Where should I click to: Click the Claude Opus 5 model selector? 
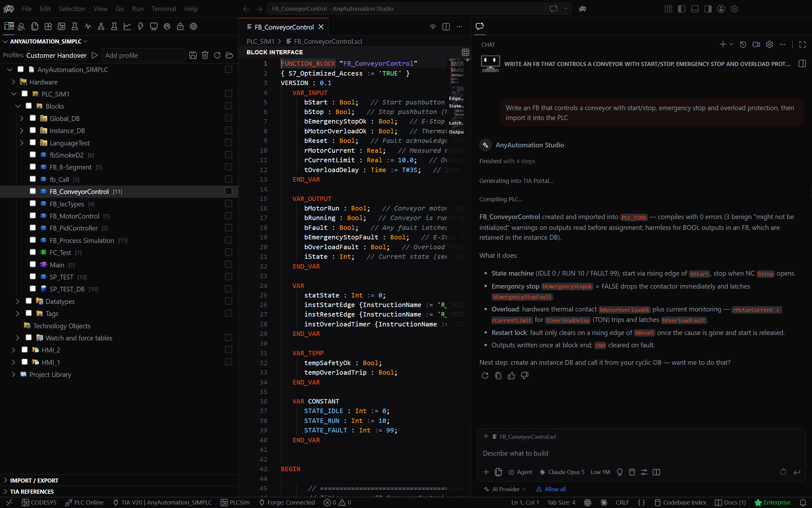click(562, 472)
